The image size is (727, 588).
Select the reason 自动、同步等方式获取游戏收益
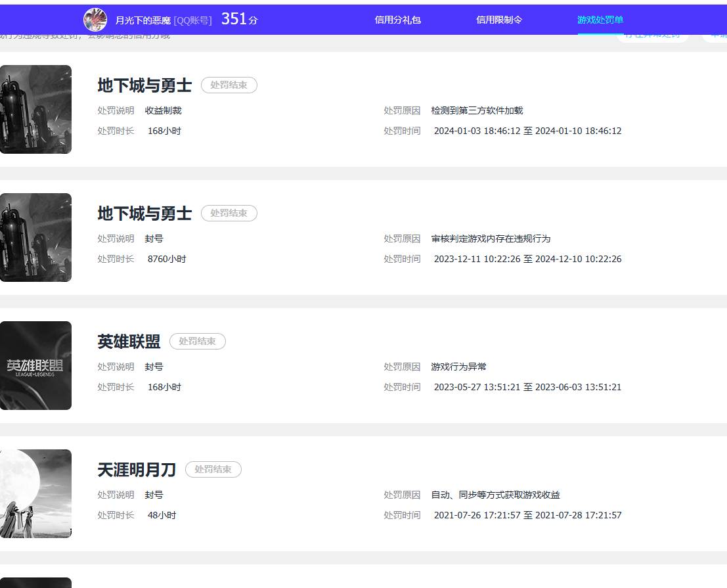click(x=496, y=495)
